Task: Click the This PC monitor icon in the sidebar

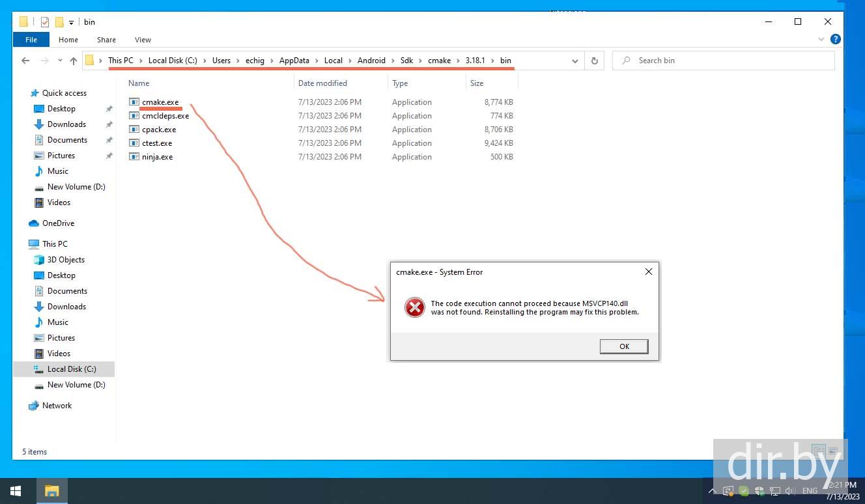Action: (34, 244)
